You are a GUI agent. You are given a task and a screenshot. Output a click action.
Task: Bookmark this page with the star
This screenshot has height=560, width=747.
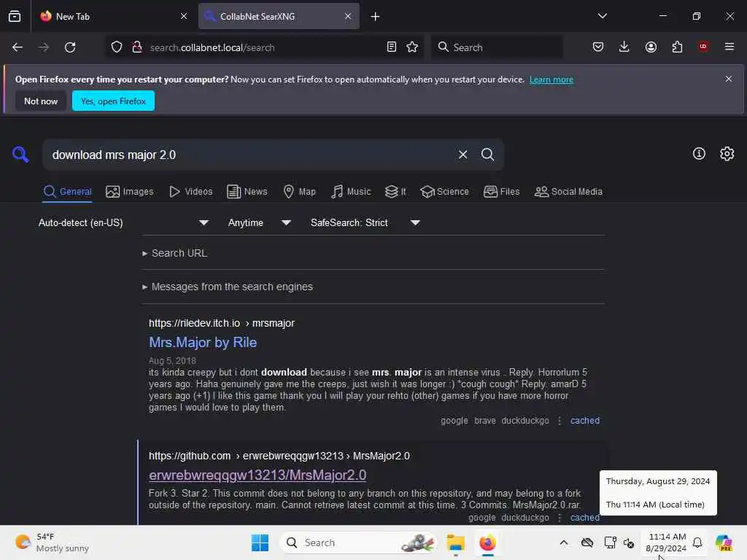click(412, 47)
